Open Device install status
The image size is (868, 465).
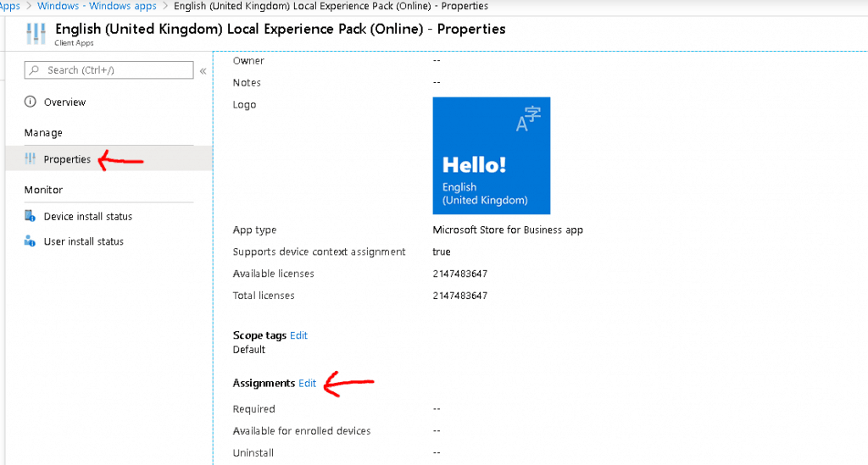point(88,217)
